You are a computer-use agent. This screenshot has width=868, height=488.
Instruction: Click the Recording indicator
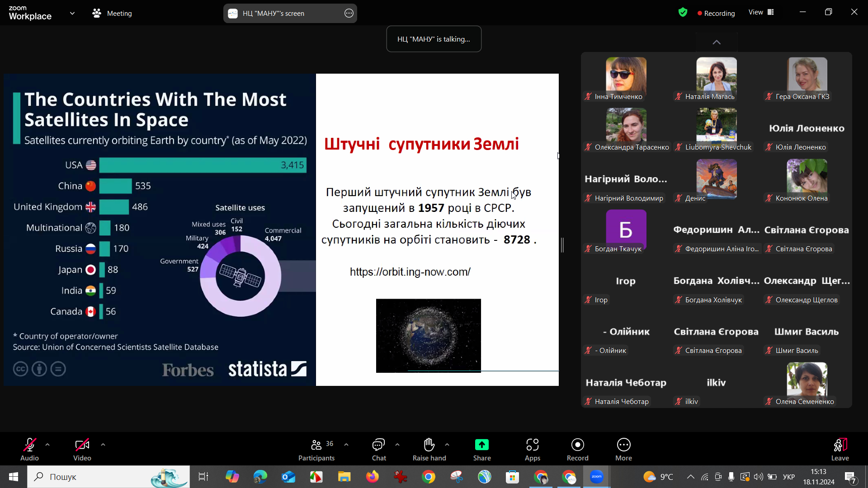click(x=716, y=14)
